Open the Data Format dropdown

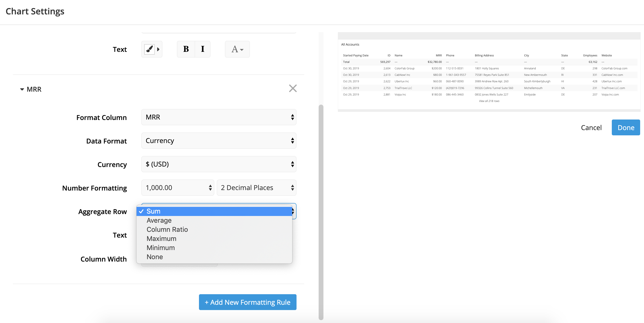219,141
